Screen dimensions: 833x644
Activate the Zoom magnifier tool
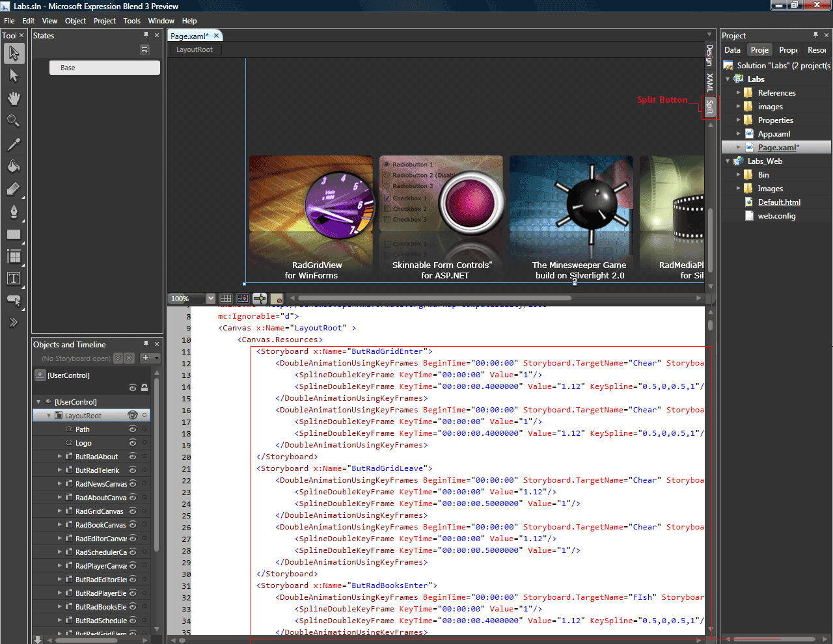tap(14, 121)
